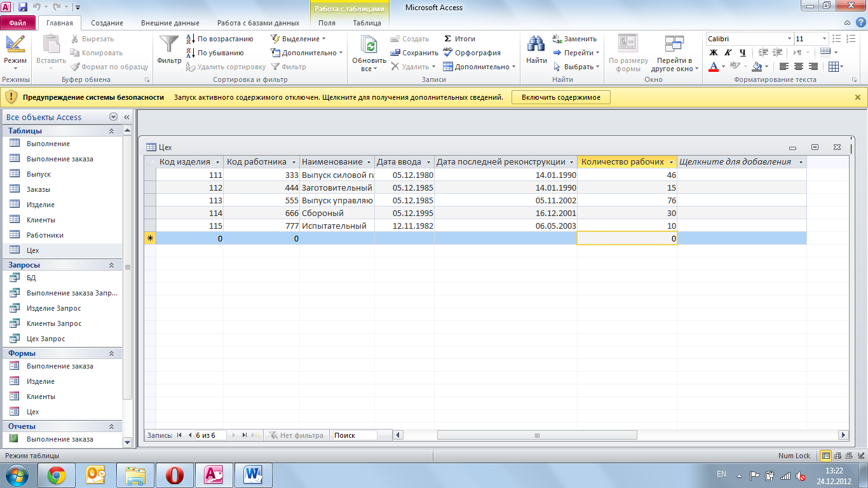Click Копировать in clipboard group
The width and height of the screenshot is (868, 488).
(97, 53)
